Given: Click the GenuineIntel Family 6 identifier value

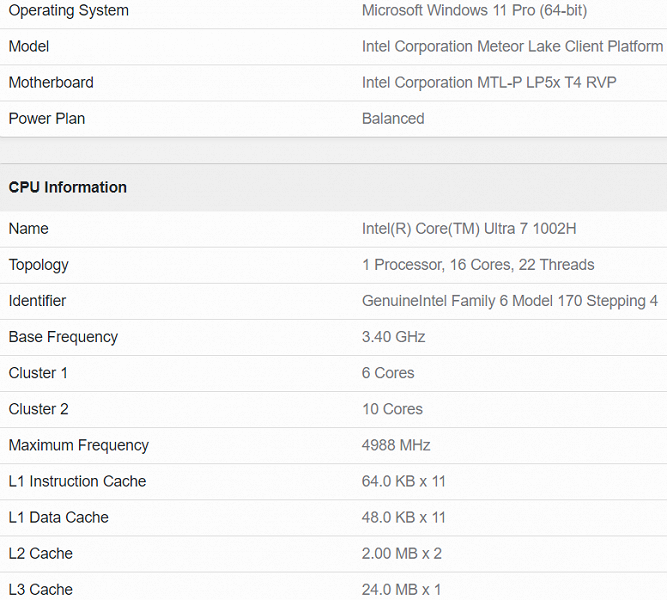Looking at the screenshot, I should point(510,301).
